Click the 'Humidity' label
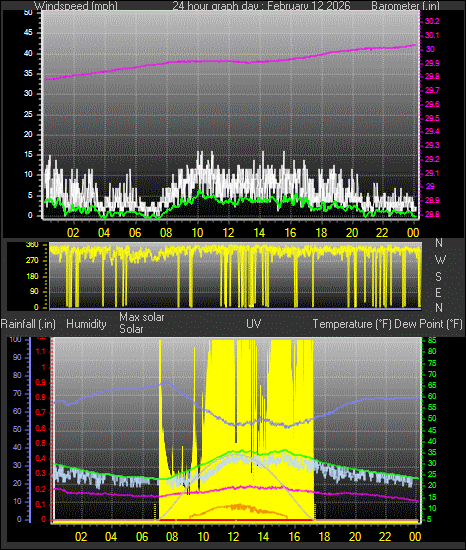 (86, 324)
